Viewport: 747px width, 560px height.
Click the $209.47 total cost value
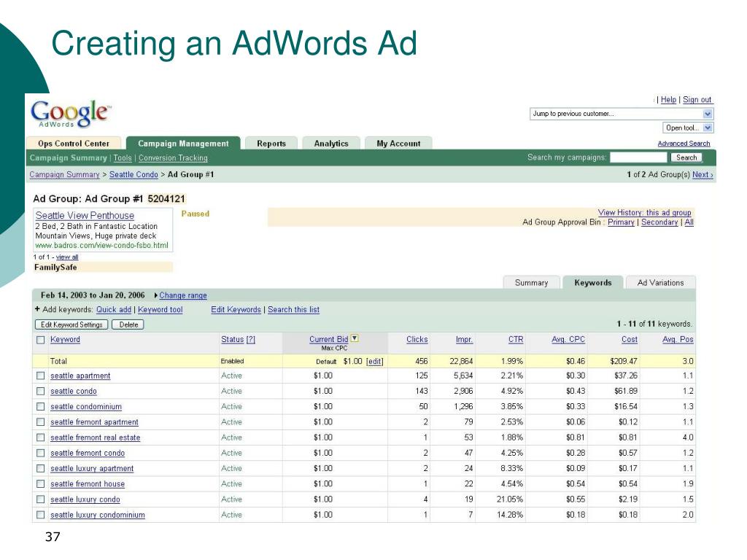623,361
